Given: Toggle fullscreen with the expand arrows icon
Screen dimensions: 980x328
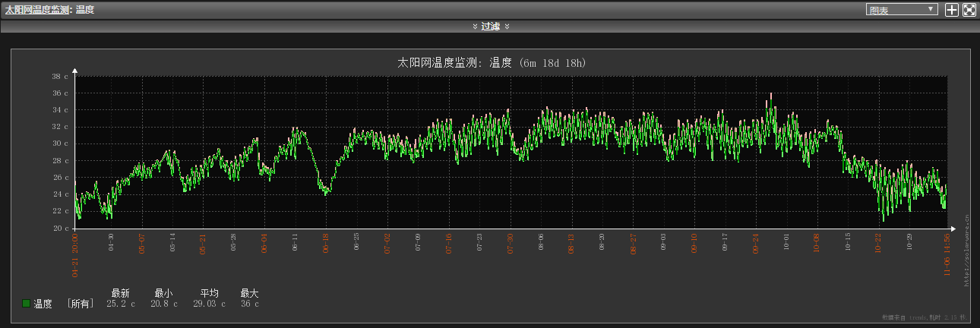Looking at the screenshot, I should (x=969, y=10).
